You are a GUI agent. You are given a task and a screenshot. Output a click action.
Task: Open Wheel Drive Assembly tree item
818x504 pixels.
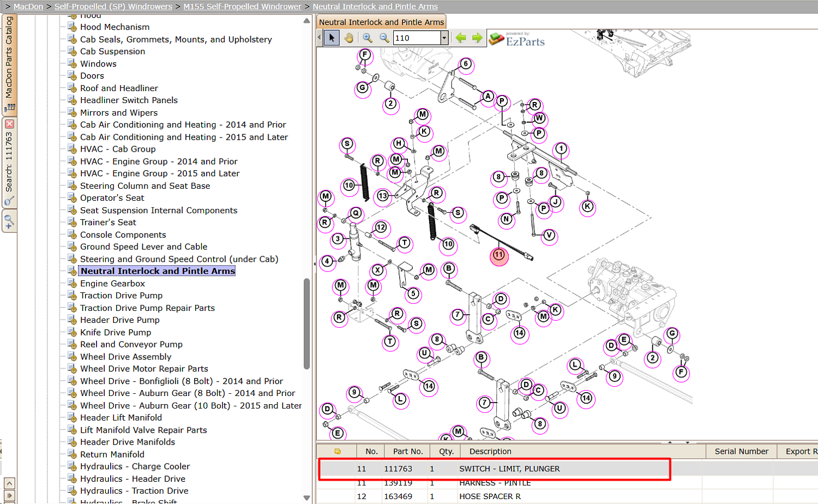125,357
